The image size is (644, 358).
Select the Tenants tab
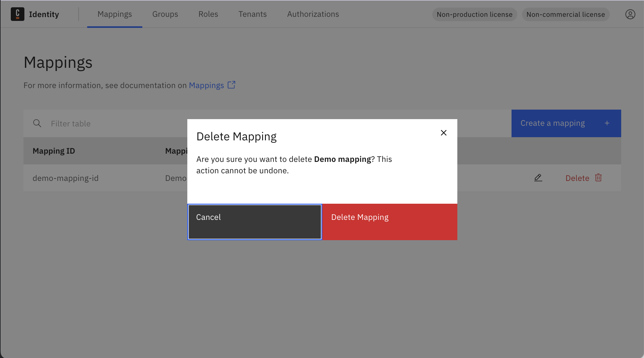[x=253, y=14]
